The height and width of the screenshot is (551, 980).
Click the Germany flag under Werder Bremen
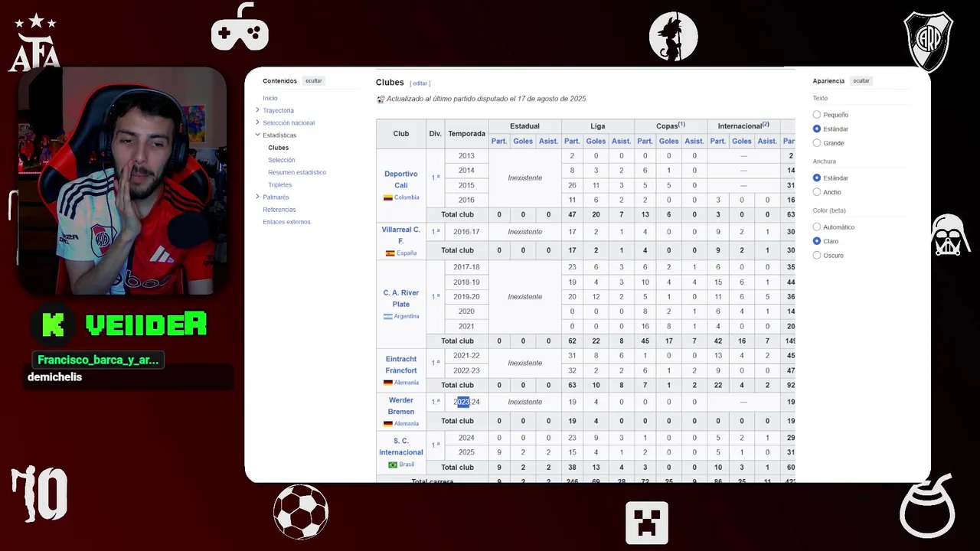click(388, 423)
